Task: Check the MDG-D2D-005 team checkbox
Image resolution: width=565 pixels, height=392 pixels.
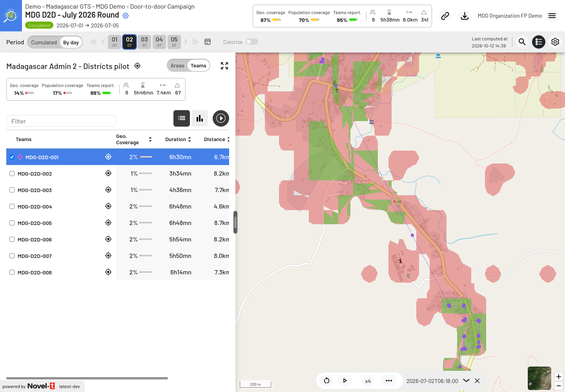Action: tap(12, 223)
